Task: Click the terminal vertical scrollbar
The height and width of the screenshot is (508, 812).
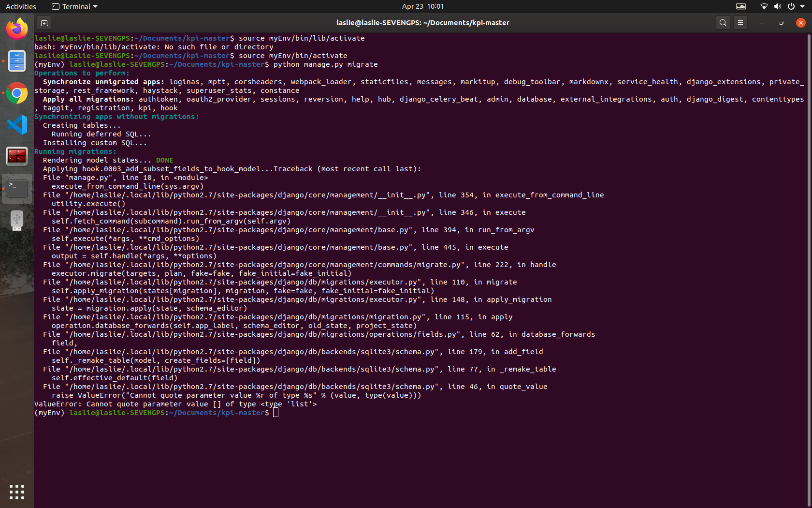Action: [x=809, y=242]
